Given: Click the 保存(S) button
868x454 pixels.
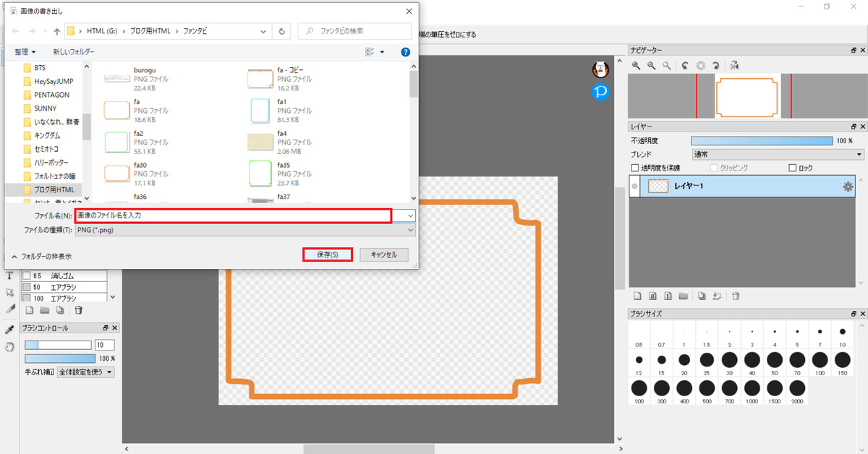Looking at the screenshot, I should tap(328, 254).
